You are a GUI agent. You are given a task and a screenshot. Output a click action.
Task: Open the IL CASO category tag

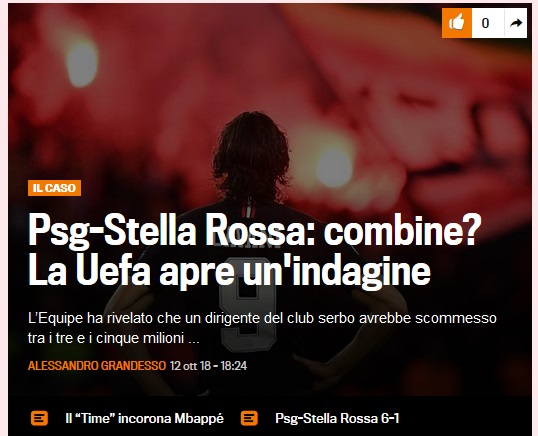point(55,188)
